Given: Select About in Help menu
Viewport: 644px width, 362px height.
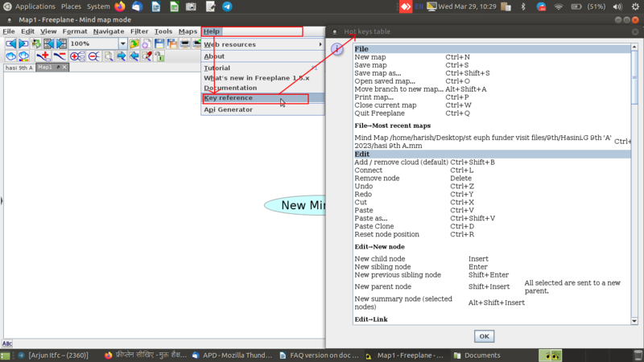Looking at the screenshot, I should click(263, 56).
